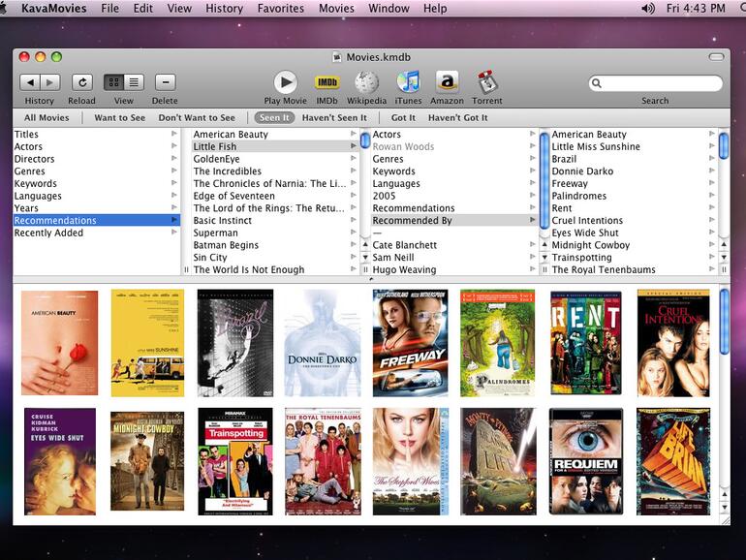
Task: Expand the Genres row arrow in first column
Action: (x=174, y=171)
